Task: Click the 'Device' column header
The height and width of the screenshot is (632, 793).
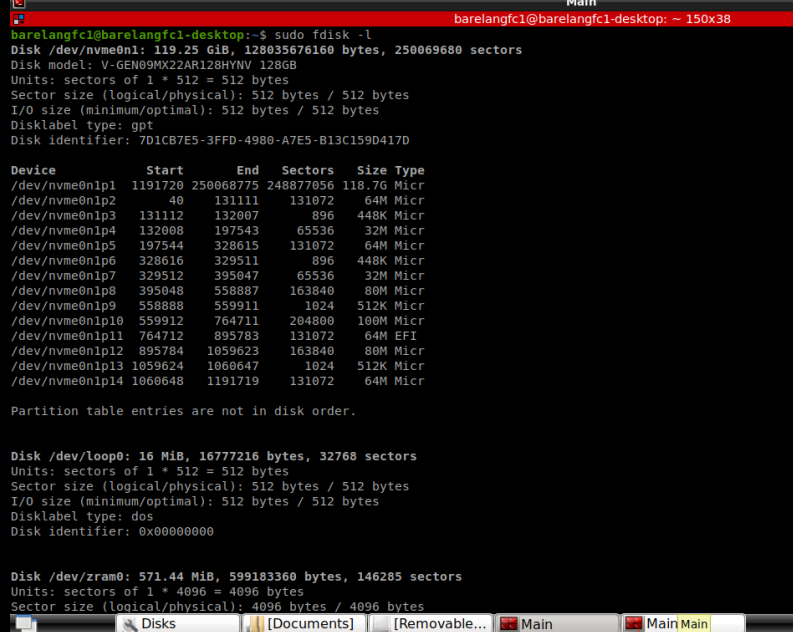Action: click(33, 170)
